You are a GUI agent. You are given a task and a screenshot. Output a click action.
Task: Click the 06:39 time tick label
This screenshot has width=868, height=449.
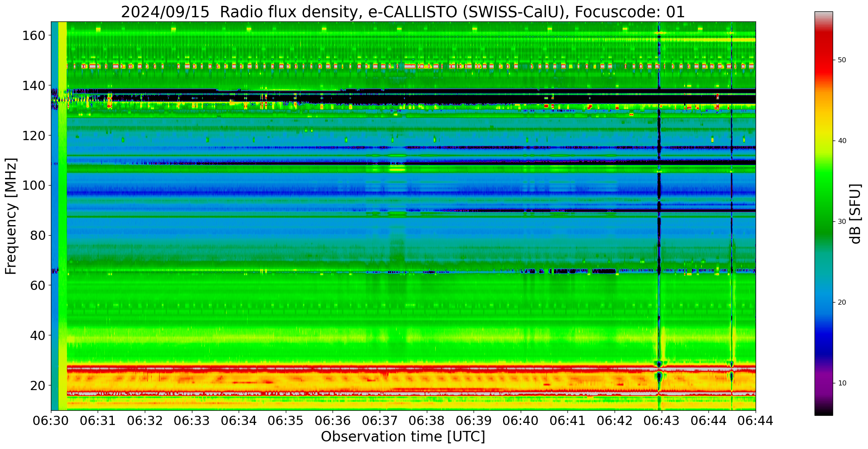point(474,420)
